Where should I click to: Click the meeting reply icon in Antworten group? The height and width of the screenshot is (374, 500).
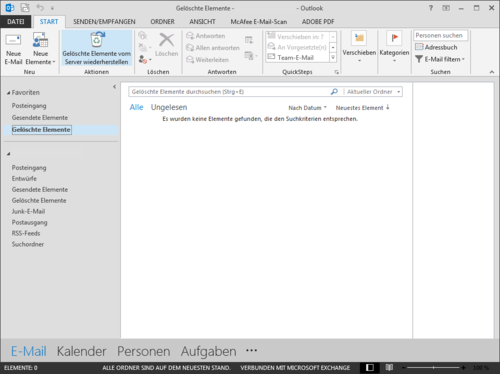click(249, 40)
